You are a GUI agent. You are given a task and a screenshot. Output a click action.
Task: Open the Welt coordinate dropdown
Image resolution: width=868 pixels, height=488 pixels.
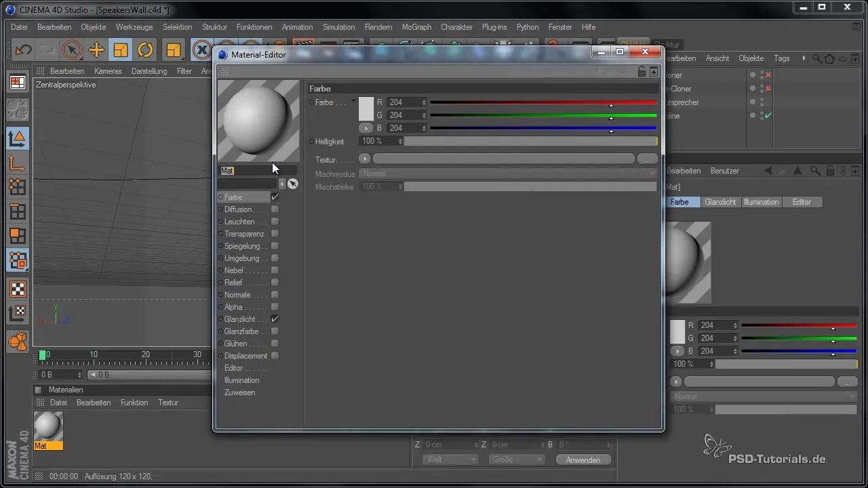click(450, 460)
